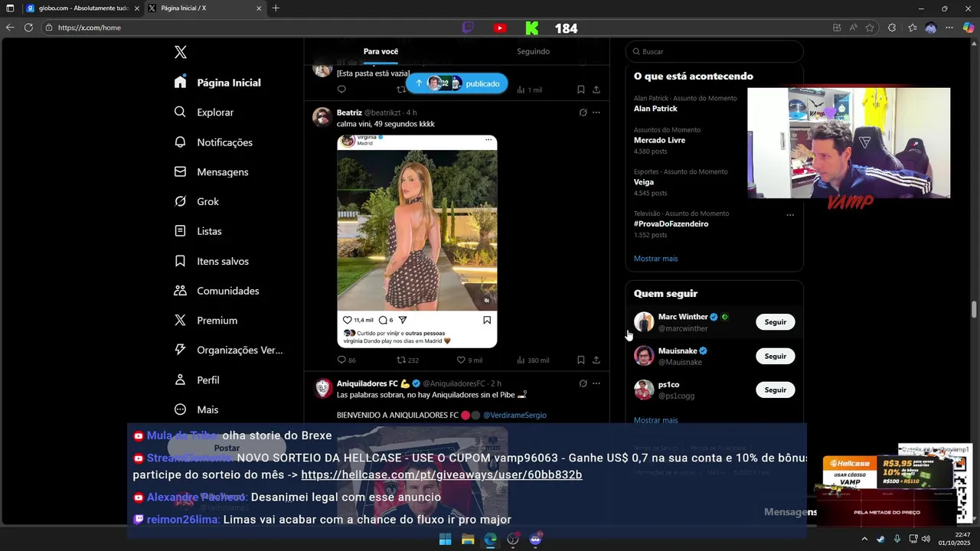View analytics of Beatriz post (380 mil)

click(533, 360)
